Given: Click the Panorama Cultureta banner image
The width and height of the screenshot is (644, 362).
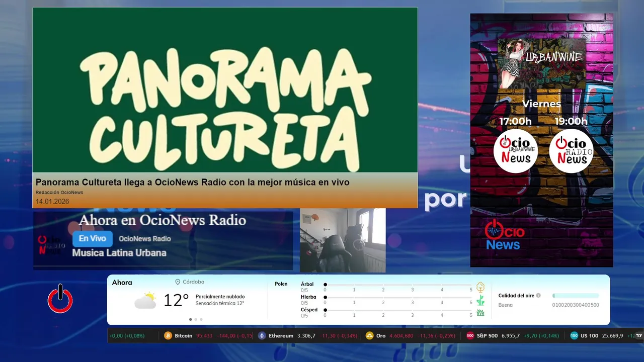Looking at the screenshot, I should 225,90.
